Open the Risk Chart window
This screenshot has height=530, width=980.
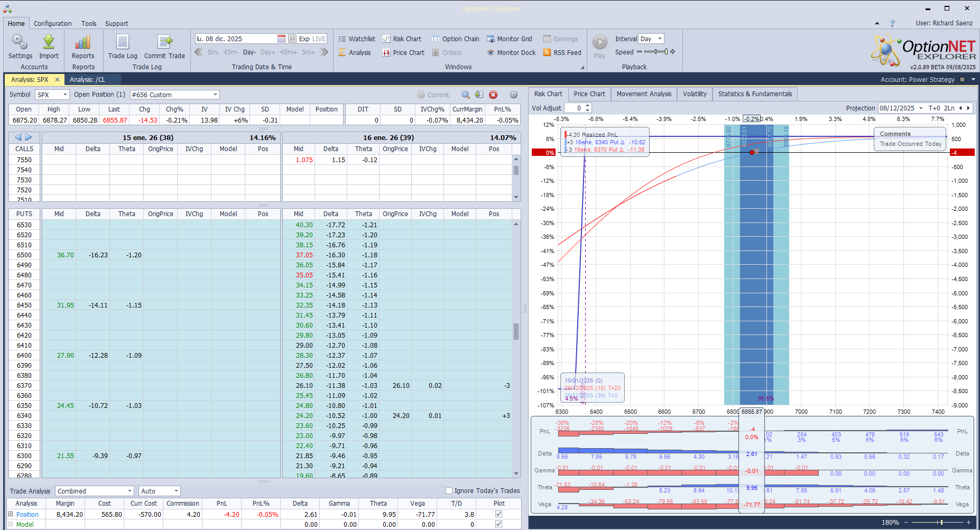pos(402,39)
